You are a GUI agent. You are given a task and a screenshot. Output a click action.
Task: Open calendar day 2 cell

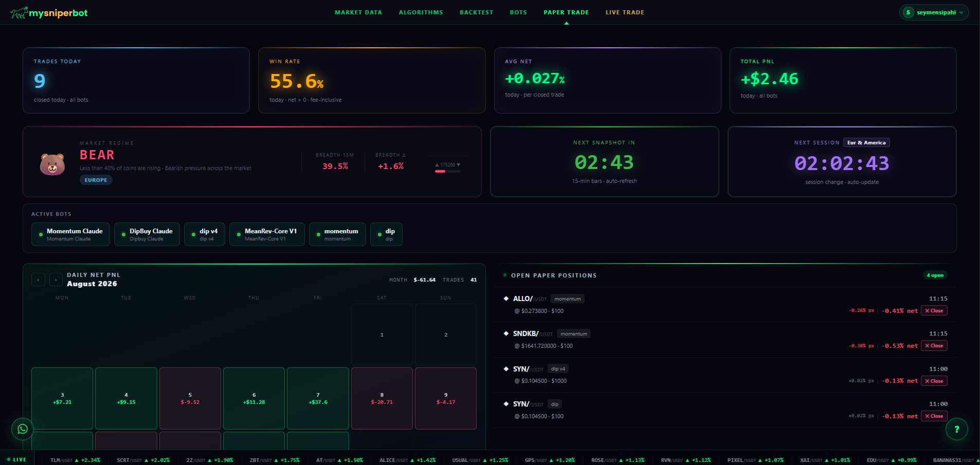[x=446, y=334]
